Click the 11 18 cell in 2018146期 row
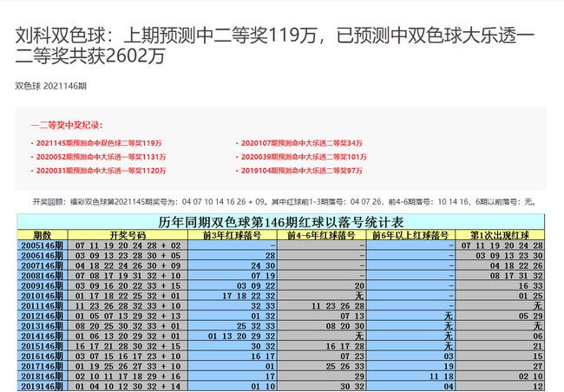Image resolution: width=564 pixels, height=392 pixels. pos(410,376)
